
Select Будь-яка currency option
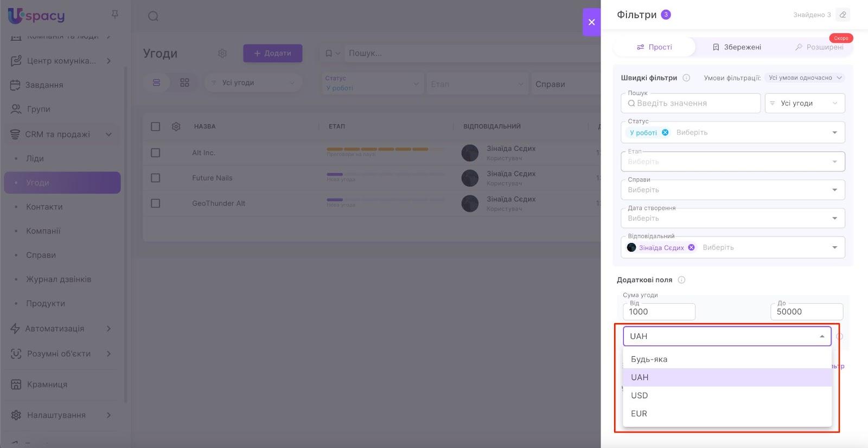tap(727, 359)
